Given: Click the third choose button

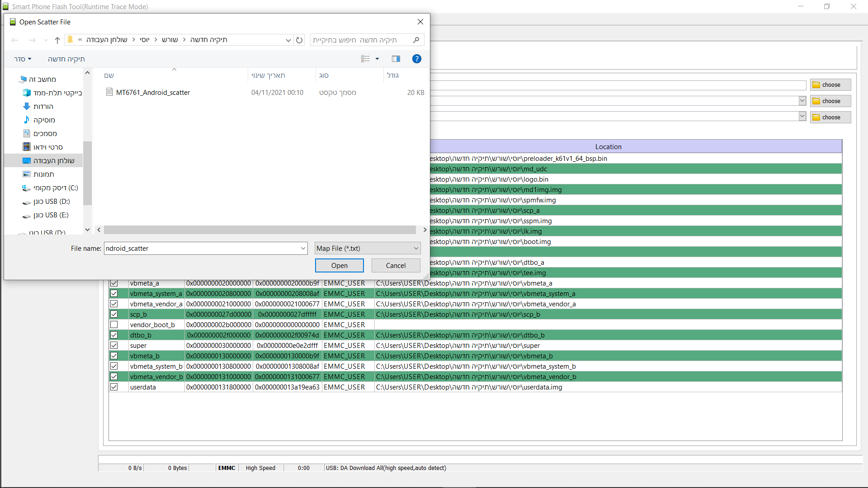Looking at the screenshot, I should pyautogui.click(x=830, y=117).
